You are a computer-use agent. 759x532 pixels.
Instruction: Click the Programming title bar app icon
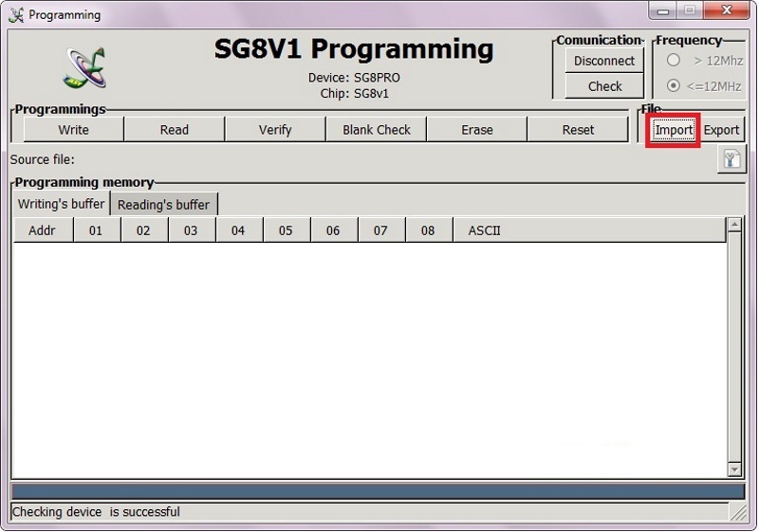[x=16, y=15]
